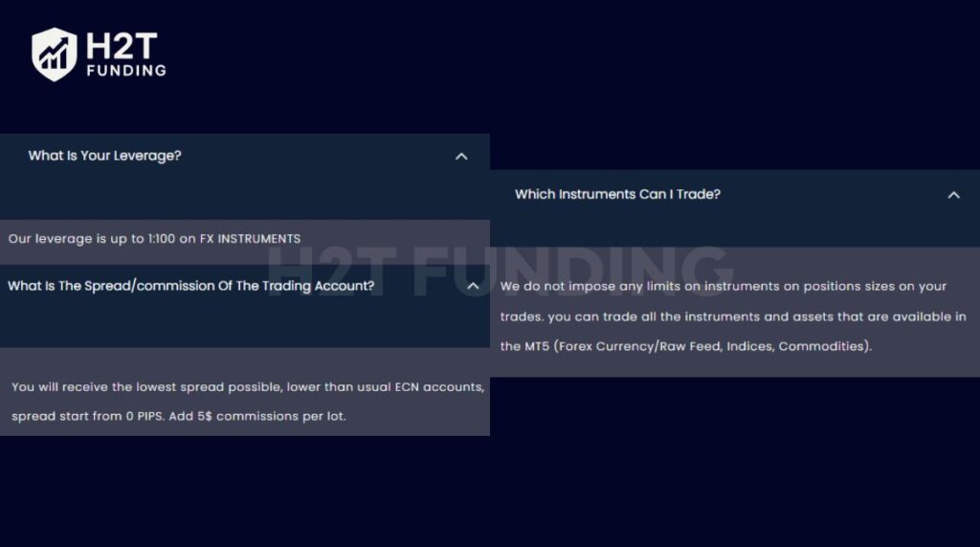Click the Spread/commission Of The Trading Account question
The width and height of the screenshot is (980, 547).
tap(190, 286)
